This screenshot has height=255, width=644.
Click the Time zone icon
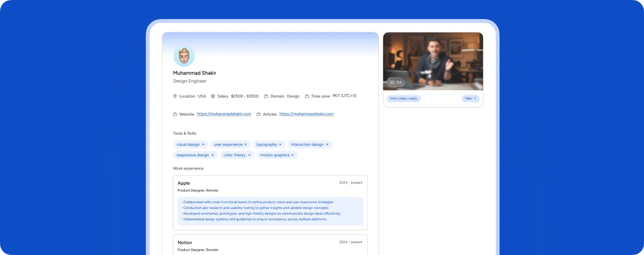(x=307, y=96)
